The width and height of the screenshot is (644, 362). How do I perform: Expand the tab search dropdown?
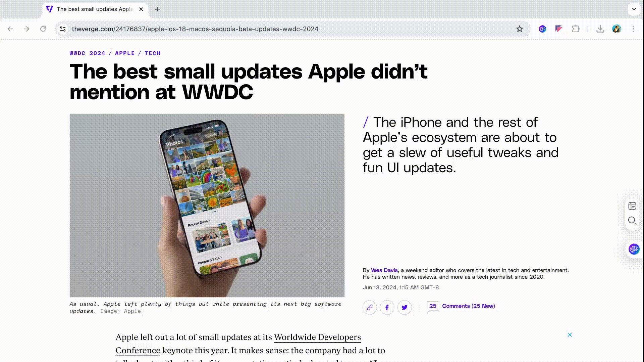[634, 9]
